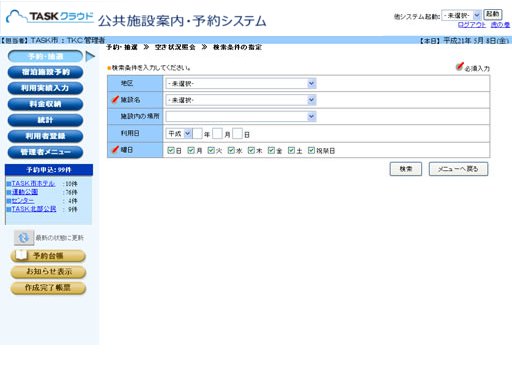Image resolution: width=512 pixels, height=384 pixels.
Task: Toggle the 水 (Wednesday) checkbox
Action: pos(231,150)
